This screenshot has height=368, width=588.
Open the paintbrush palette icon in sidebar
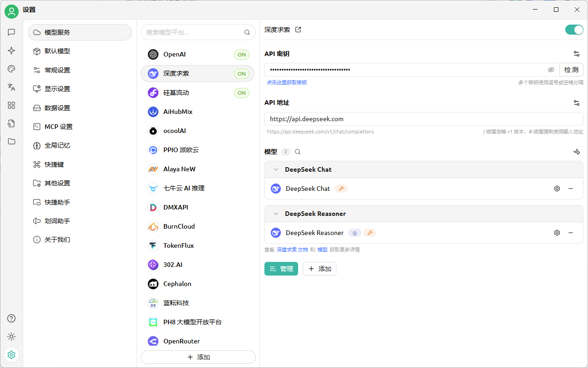tap(11, 69)
